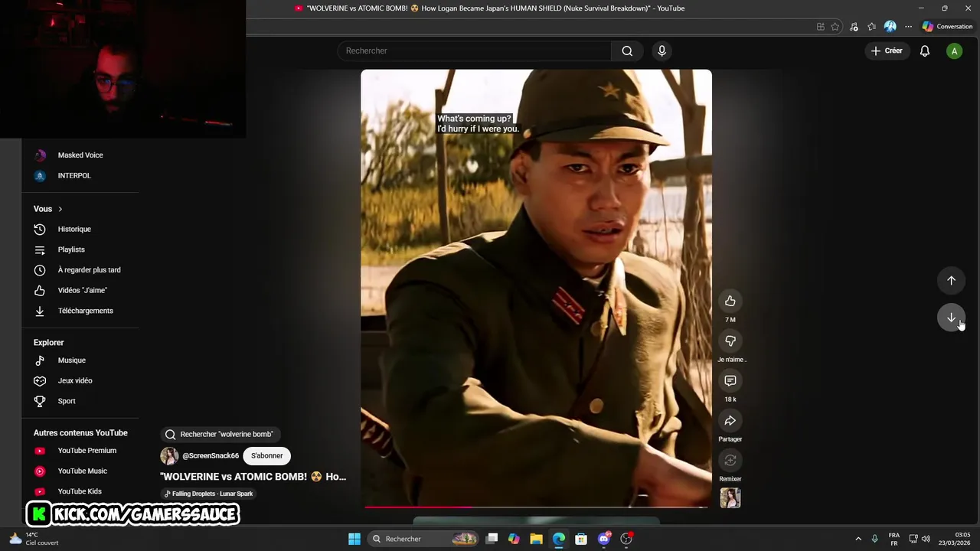The width and height of the screenshot is (980, 551).
Task: Switch to Microsoft Edge on the taskbar
Action: tap(559, 539)
